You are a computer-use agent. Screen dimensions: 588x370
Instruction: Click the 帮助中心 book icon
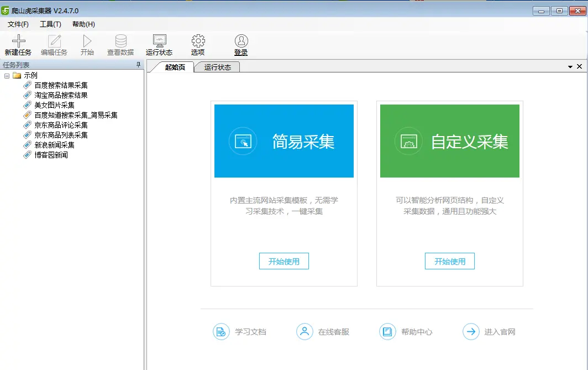point(387,332)
